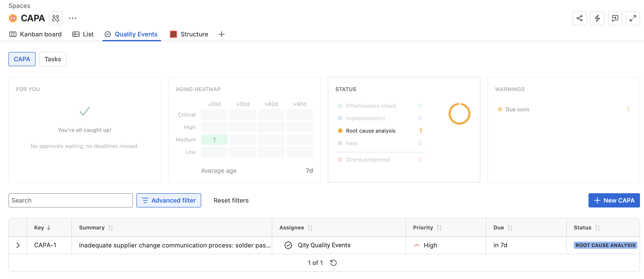Viewport: 644px width, 279px height.
Task: Switch to the List tab
Action: coord(83,34)
